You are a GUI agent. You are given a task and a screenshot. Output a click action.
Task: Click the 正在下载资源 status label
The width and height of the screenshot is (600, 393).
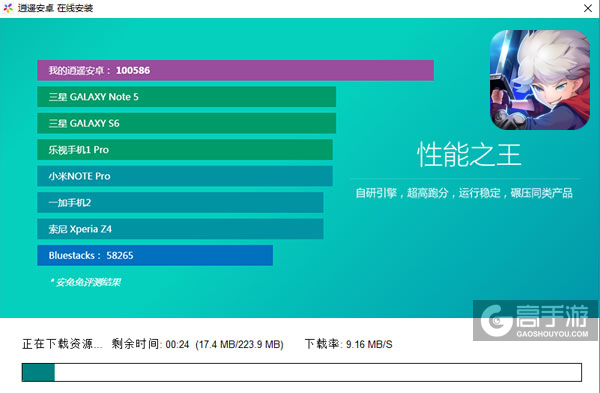[62, 344]
